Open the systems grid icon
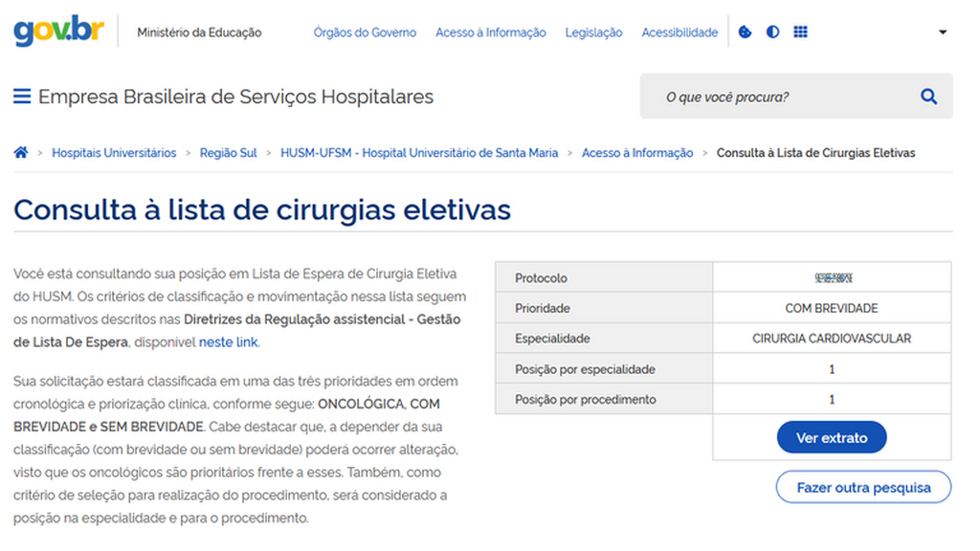Screen dimensions: 980x551 pyautogui.click(x=800, y=33)
